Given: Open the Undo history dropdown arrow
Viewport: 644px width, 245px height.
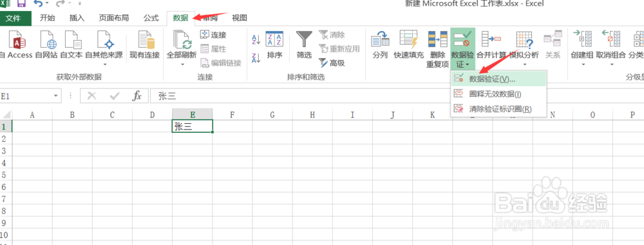Looking at the screenshot, I should [x=47, y=4].
